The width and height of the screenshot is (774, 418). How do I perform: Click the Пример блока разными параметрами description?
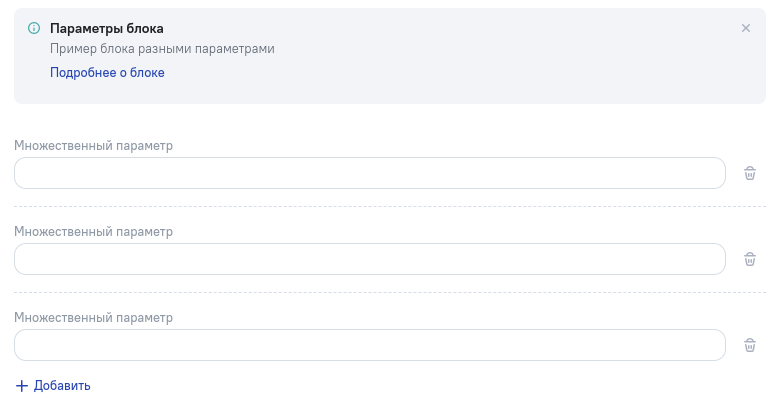(161, 49)
